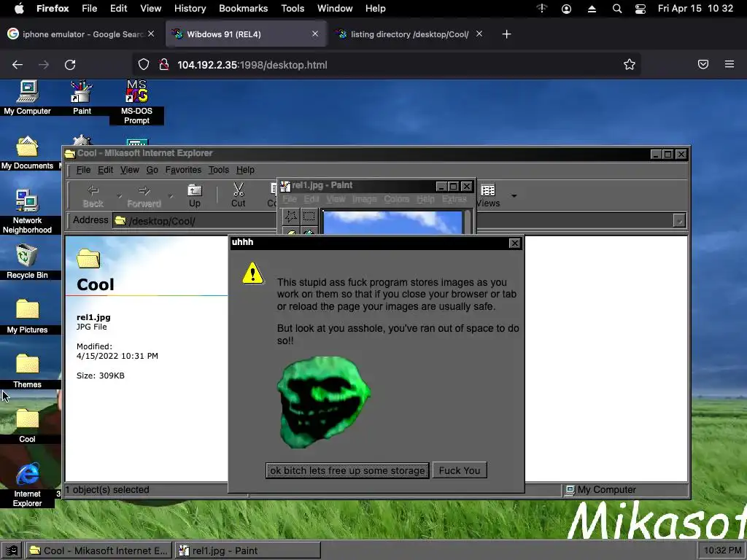The image size is (747, 560).
Task: Open the Apple menu
Action: click(20, 8)
